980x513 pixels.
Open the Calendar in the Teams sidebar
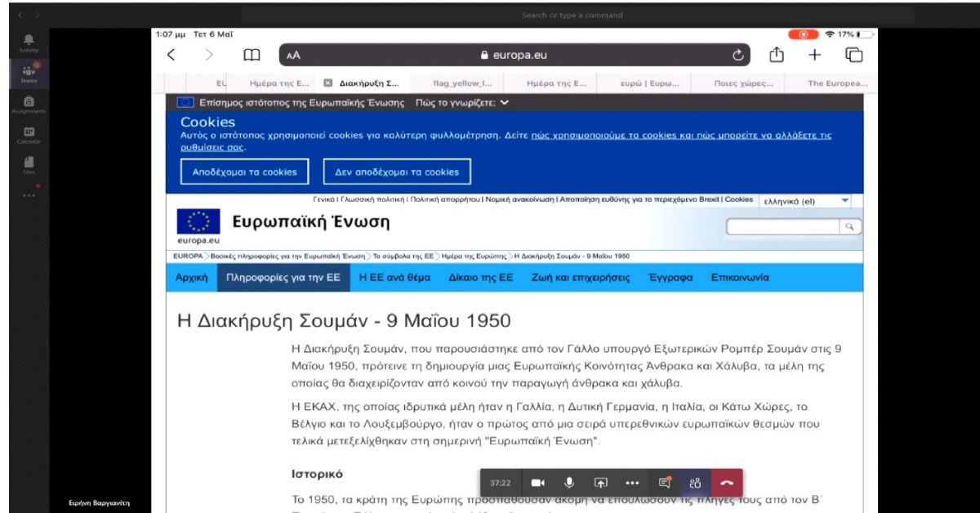[29, 135]
